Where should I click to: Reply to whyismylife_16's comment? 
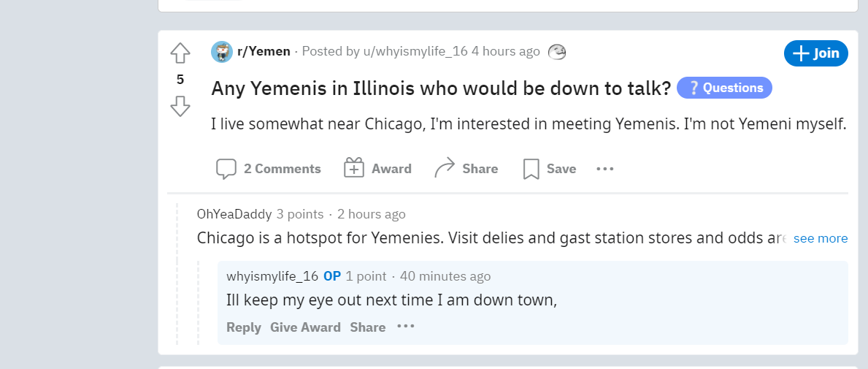[244, 327]
